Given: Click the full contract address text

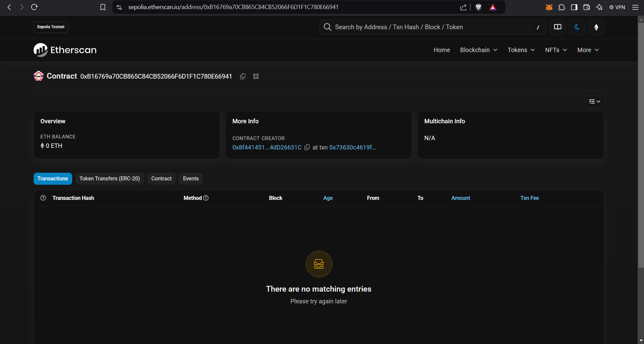Looking at the screenshot, I should (x=156, y=76).
